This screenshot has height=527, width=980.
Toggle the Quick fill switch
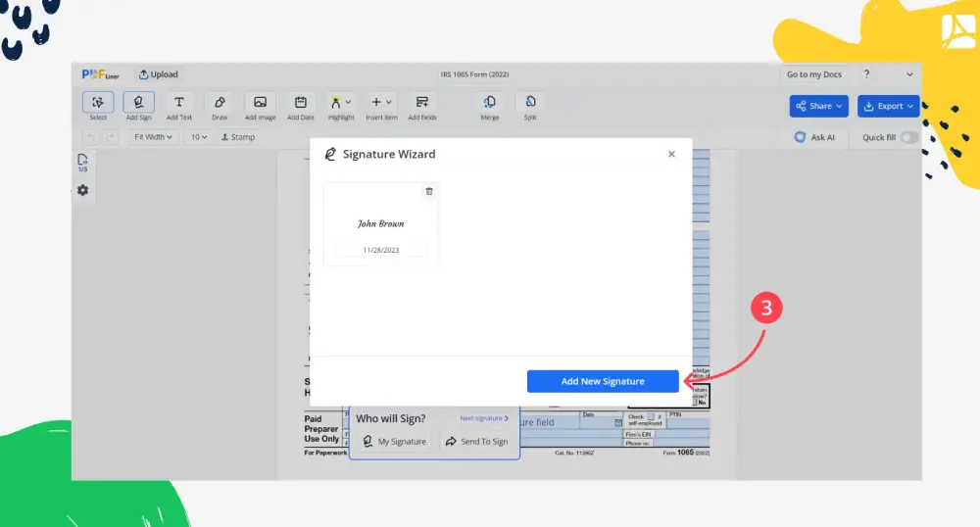[x=909, y=137]
